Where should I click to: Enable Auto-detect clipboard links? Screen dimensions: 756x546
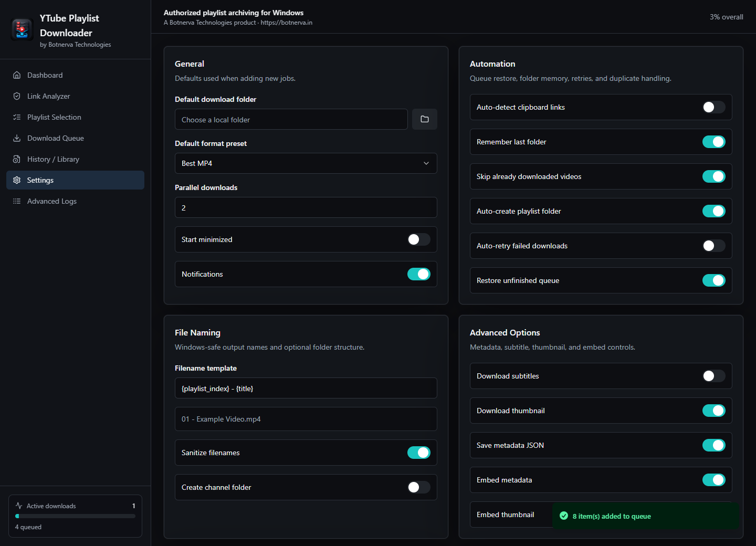[714, 107]
